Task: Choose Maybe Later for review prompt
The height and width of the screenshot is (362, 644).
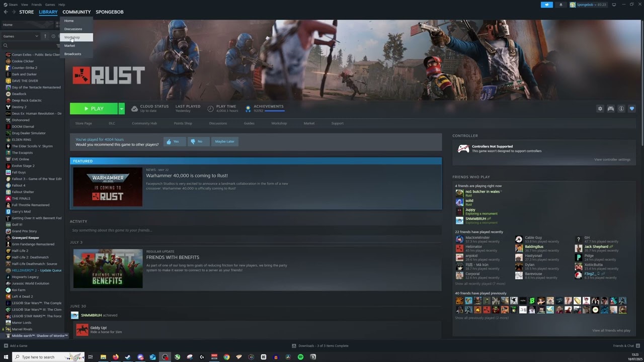Action: (x=224, y=142)
